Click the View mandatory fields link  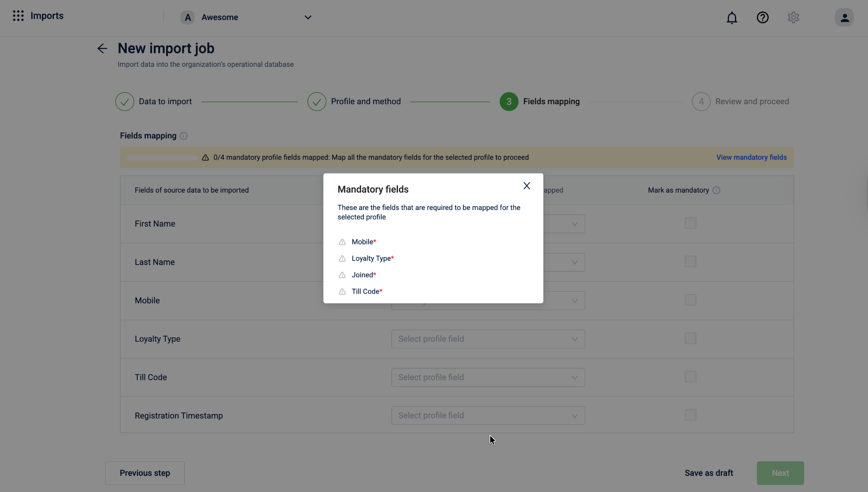tap(751, 158)
